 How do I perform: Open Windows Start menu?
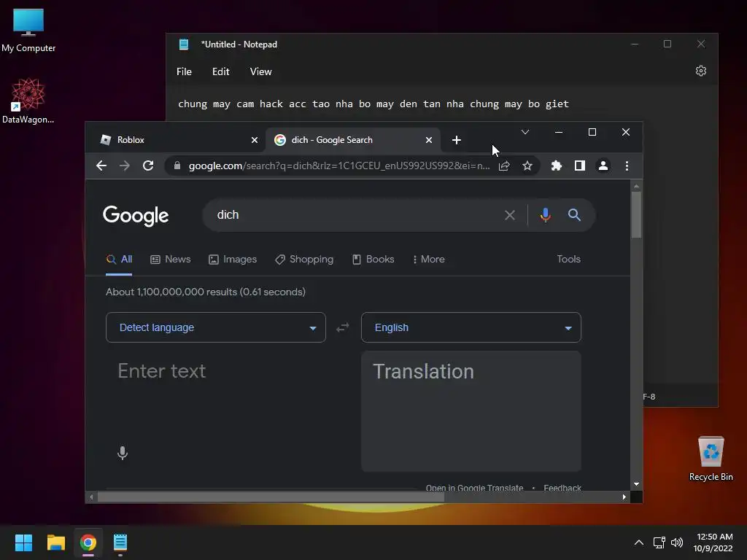click(23, 542)
